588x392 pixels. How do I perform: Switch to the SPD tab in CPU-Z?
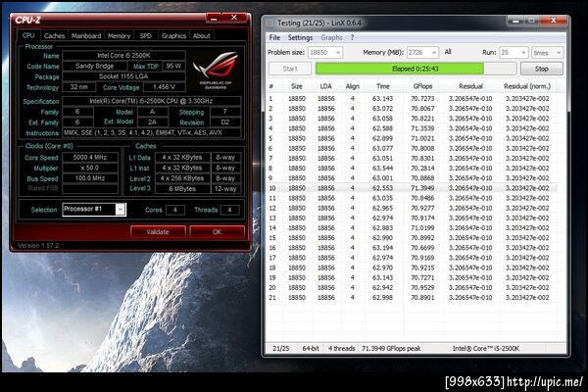point(145,35)
